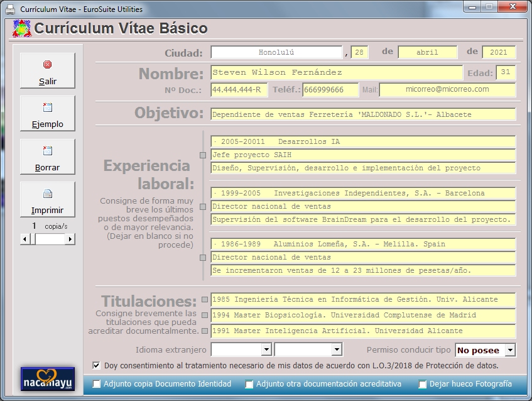
Task: Open the Permiso conducir tipo dropdown
Action: [509, 350]
